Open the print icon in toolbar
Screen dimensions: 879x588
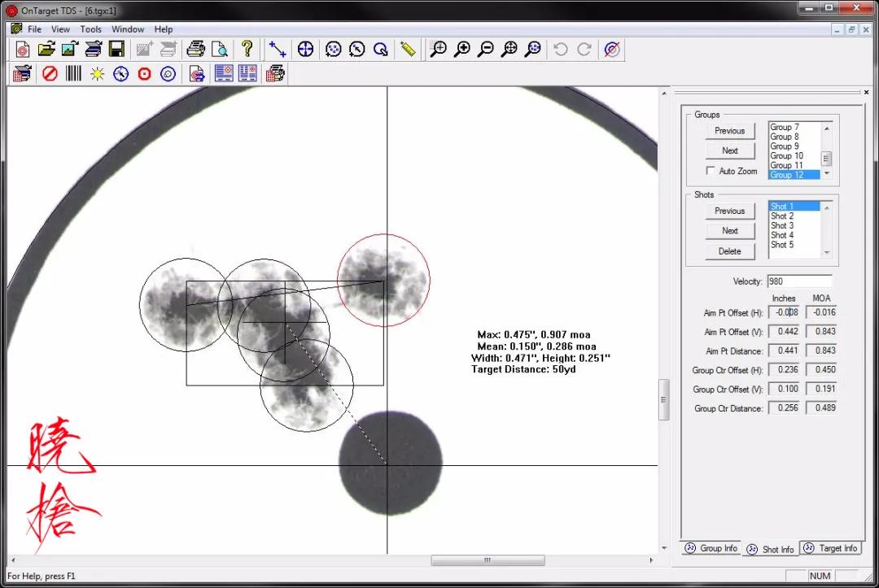tap(195, 50)
